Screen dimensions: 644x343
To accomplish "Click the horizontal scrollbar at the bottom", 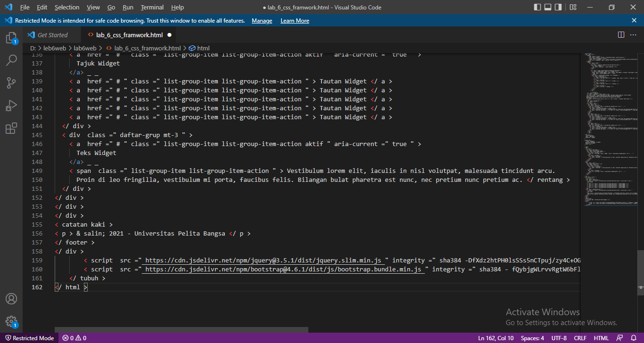I will coord(182,330).
